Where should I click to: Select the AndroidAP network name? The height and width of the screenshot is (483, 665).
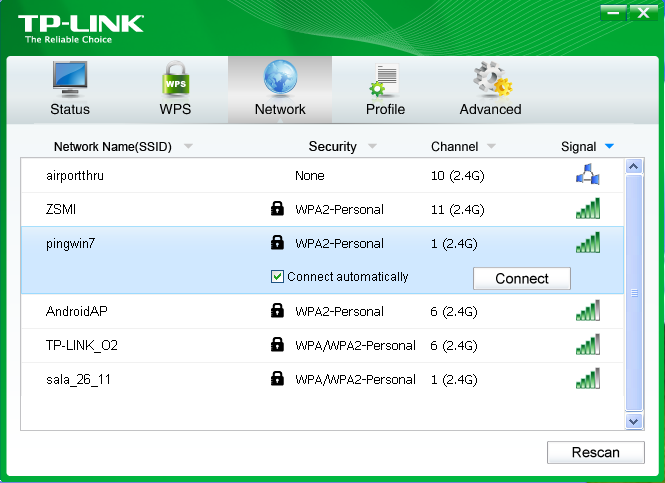(x=76, y=311)
